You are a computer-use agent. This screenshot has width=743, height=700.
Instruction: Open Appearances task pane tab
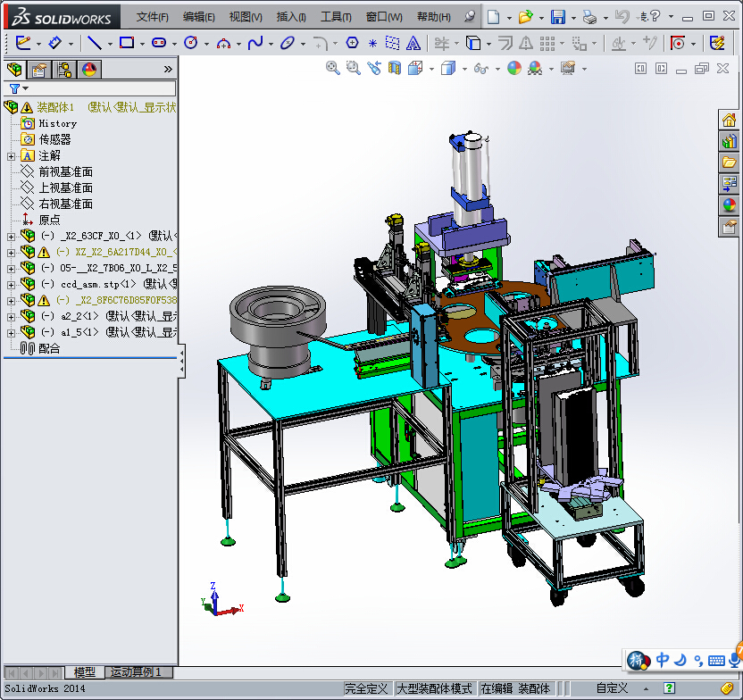tap(729, 205)
